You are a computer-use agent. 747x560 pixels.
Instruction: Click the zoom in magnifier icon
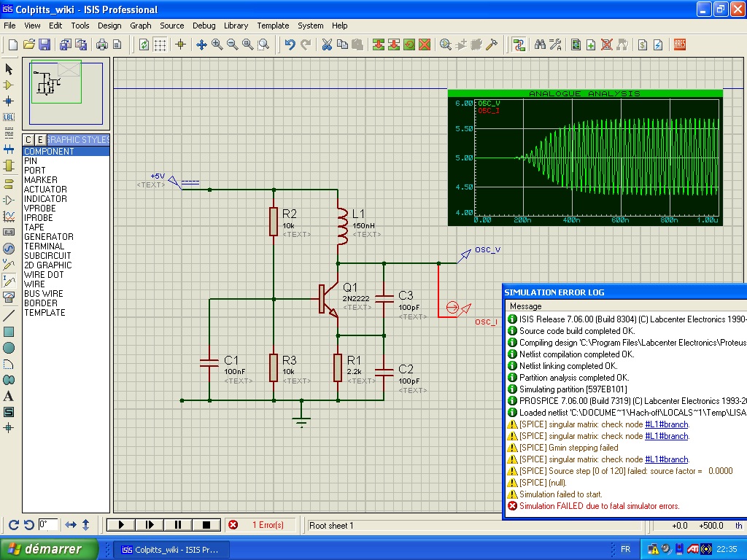click(x=217, y=44)
